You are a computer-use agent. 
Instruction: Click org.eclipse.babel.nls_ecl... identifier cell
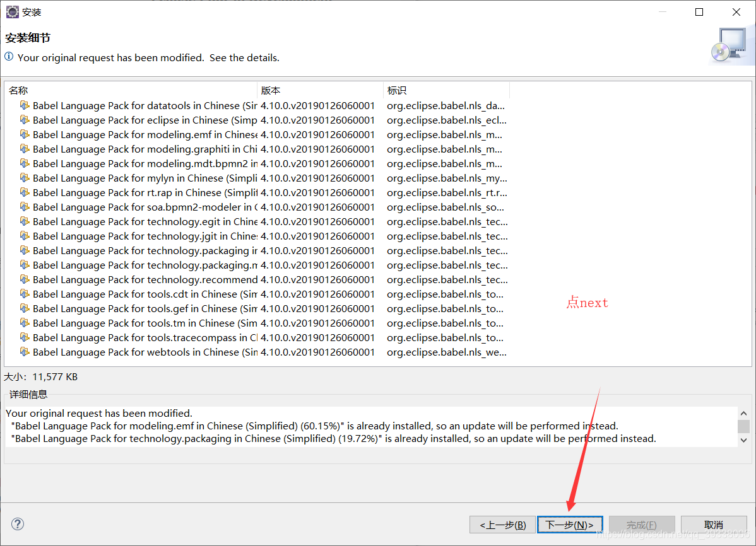(x=446, y=120)
